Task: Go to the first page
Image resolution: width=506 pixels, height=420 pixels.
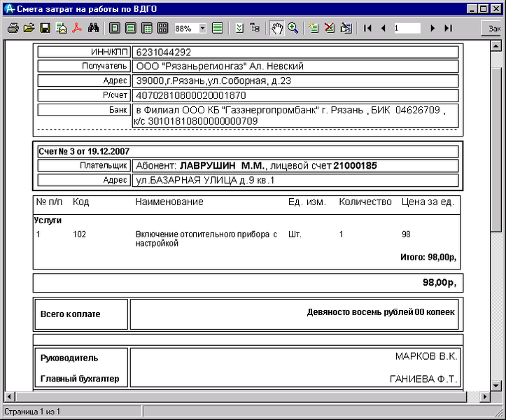Action: [x=367, y=28]
